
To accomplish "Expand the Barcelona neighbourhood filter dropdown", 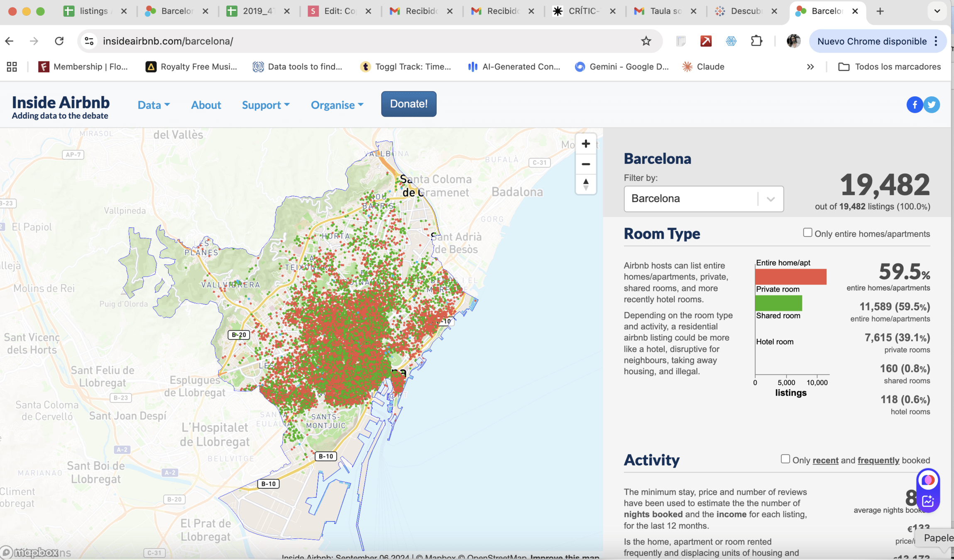I will pyautogui.click(x=771, y=199).
